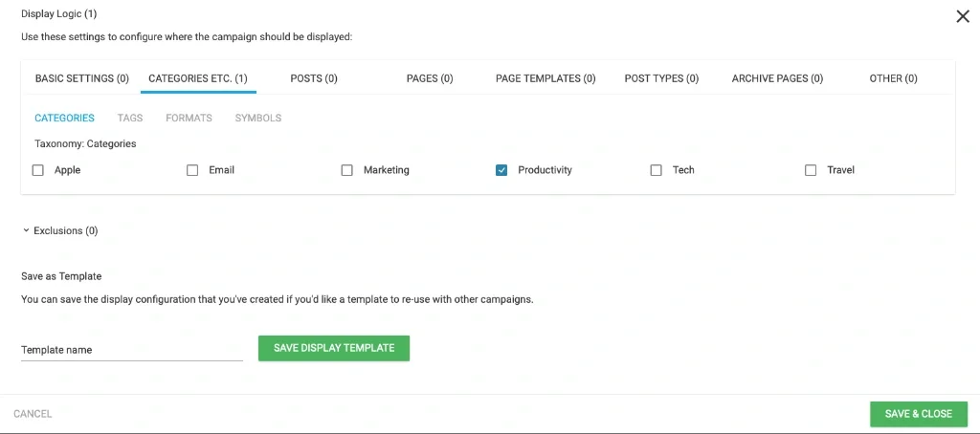Image resolution: width=980 pixels, height=434 pixels.
Task: Uncheck the Productivity category checkbox
Action: click(501, 170)
